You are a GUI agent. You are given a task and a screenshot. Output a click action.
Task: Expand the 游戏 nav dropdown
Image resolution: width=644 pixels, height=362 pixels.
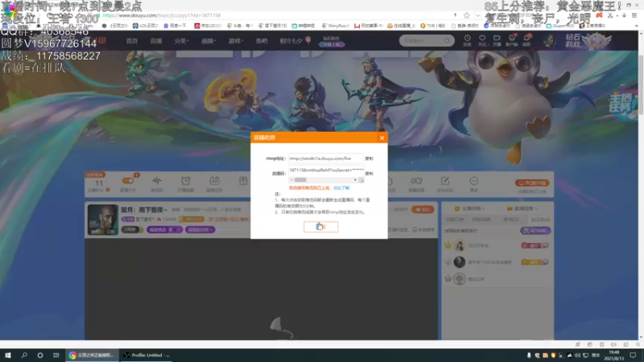(x=236, y=41)
